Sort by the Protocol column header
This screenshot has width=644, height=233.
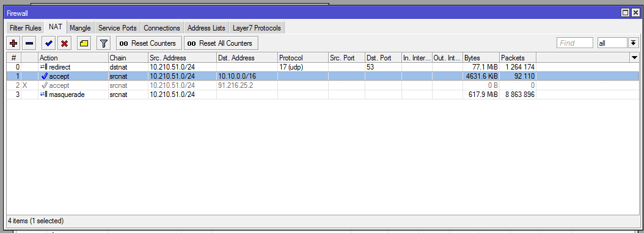click(303, 58)
